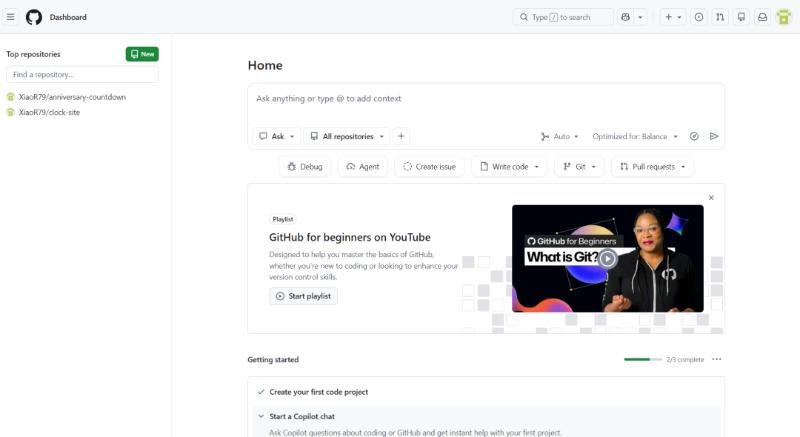The height and width of the screenshot is (437, 800).
Task: Click the circular icon beside send
Action: 694,136
